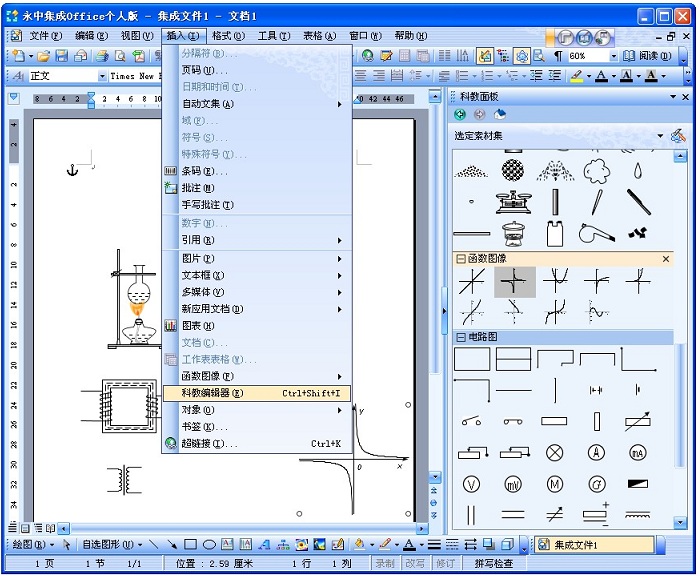The width and height of the screenshot is (700, 576).
Task: Choose 图表 in the Insert menu
Action: [x=258, y=326]
